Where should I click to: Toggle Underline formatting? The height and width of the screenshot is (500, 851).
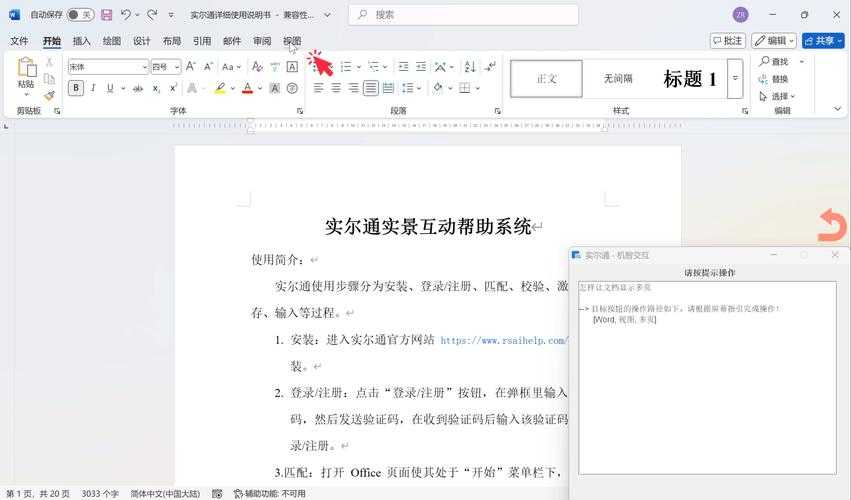(x=110, y=88)
